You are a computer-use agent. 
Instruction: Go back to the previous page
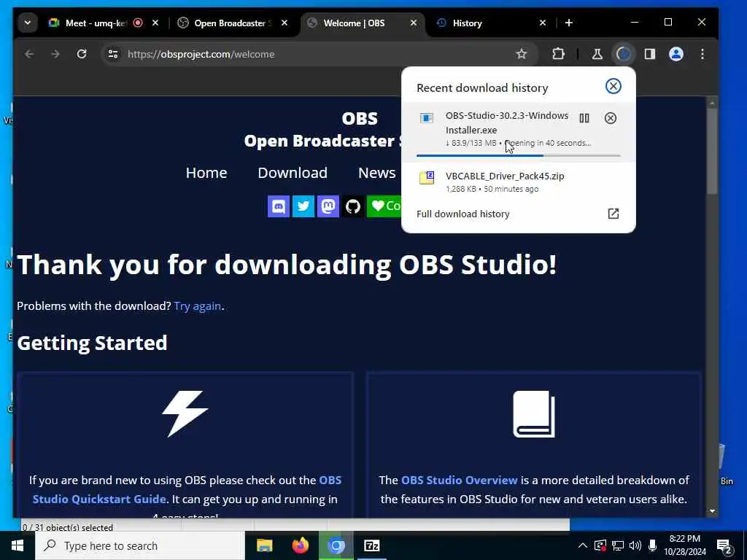[x=29, y=54]
